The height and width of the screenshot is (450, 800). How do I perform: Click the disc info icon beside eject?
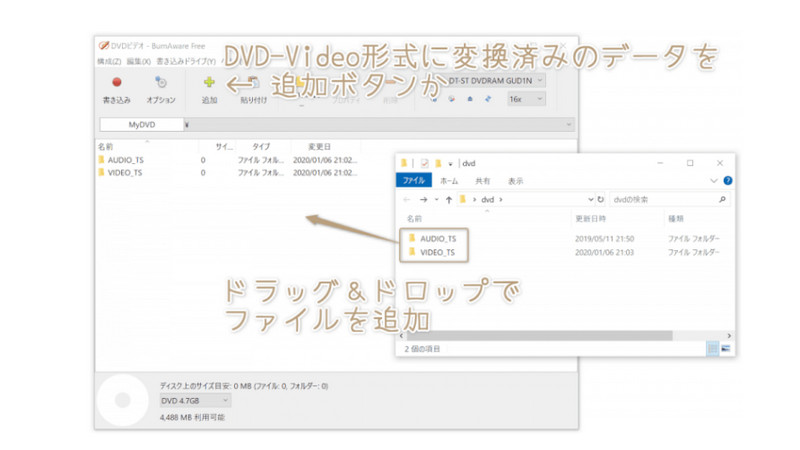(452, 99)
